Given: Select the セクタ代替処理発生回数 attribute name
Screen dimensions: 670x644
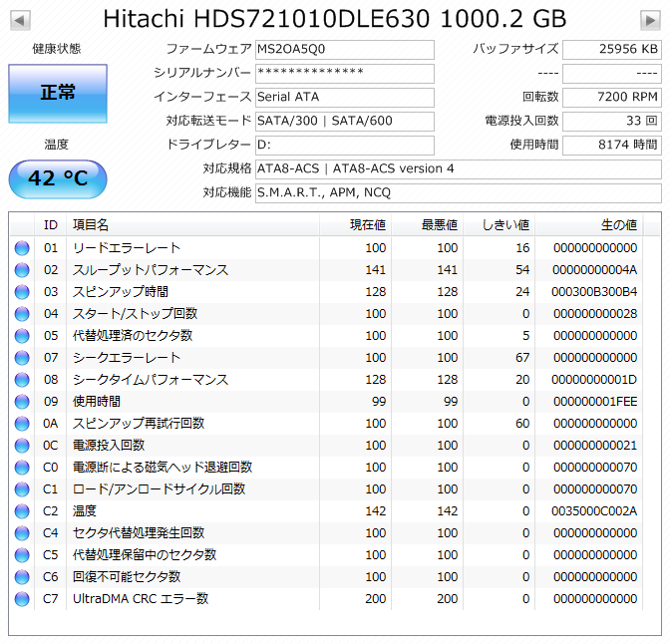Looking at the screenshot, I should [139, 533].
